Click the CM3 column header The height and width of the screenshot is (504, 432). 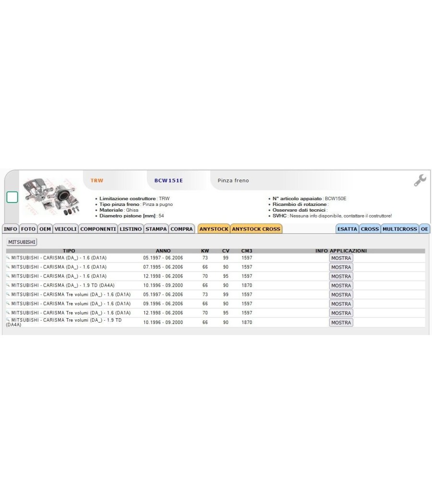tap(247, 251)
